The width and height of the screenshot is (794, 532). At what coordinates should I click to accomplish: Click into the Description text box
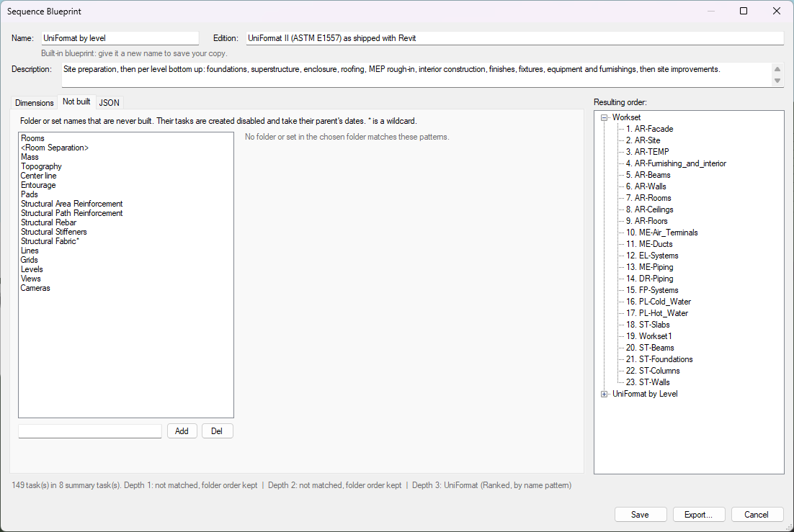[416, 75]
